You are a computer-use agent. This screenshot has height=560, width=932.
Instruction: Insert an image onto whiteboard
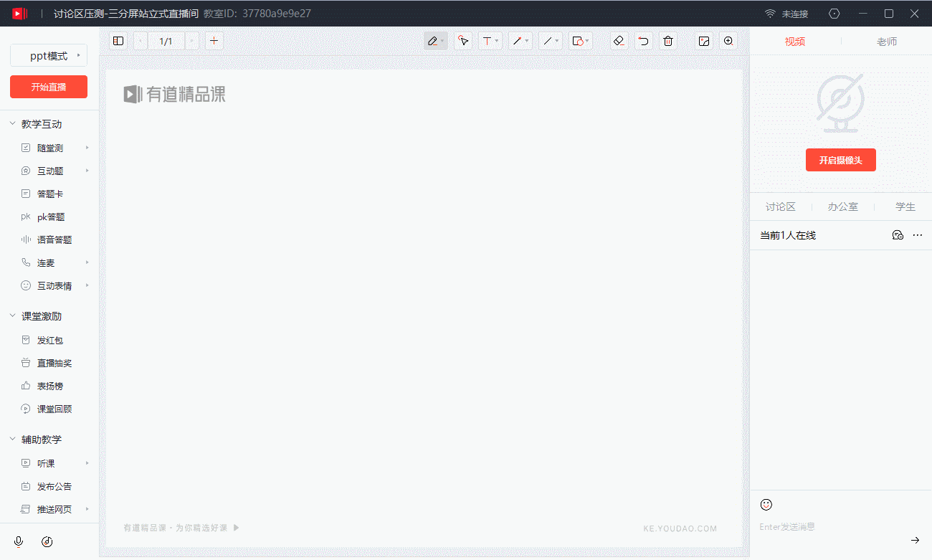click(704, 41)
